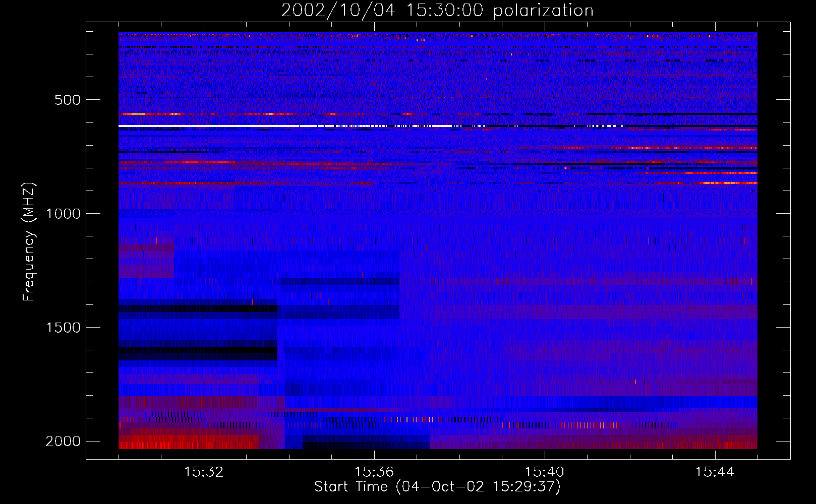The width and height of the screenshot is (816, 504).
Task: Click the 1500 frequency tick label
Action: click(x=63, y=328)
